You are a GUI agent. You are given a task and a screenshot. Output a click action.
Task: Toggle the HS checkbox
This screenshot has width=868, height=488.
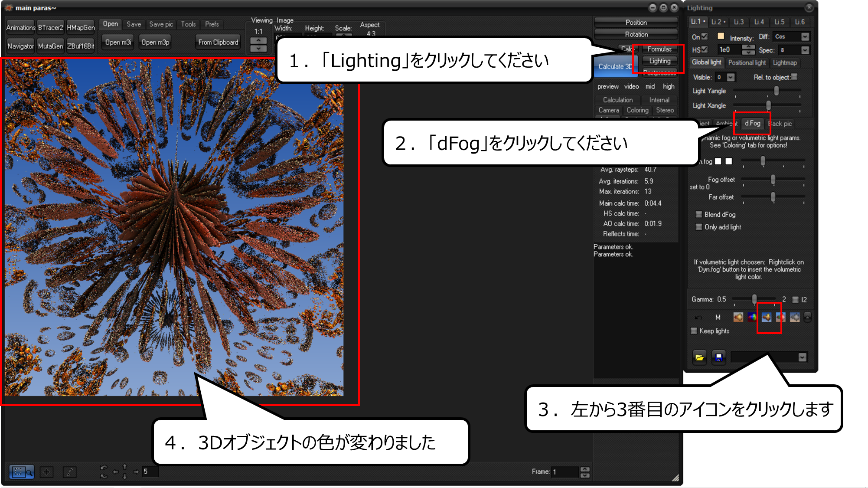[705, 49]
